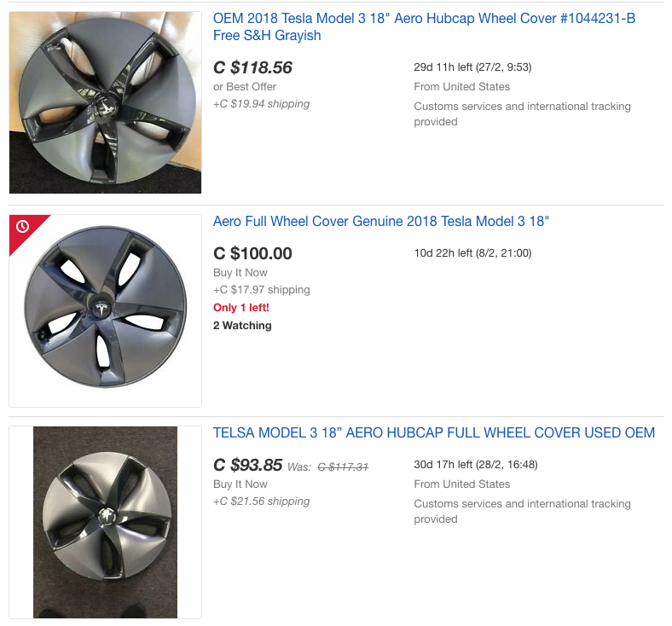Click the crossed-out C $117.31 original price
Viewport: 672px width, 626px height.
click(x=343, y=467)
